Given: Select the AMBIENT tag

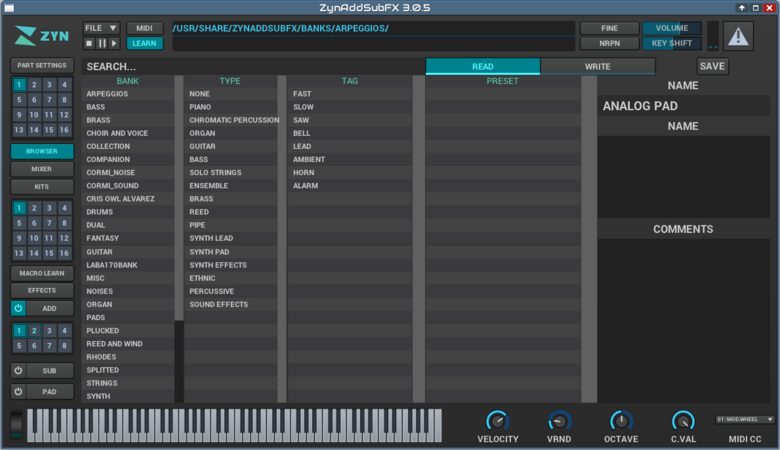Looking at the screenshot, I should (x=350, y=160).
